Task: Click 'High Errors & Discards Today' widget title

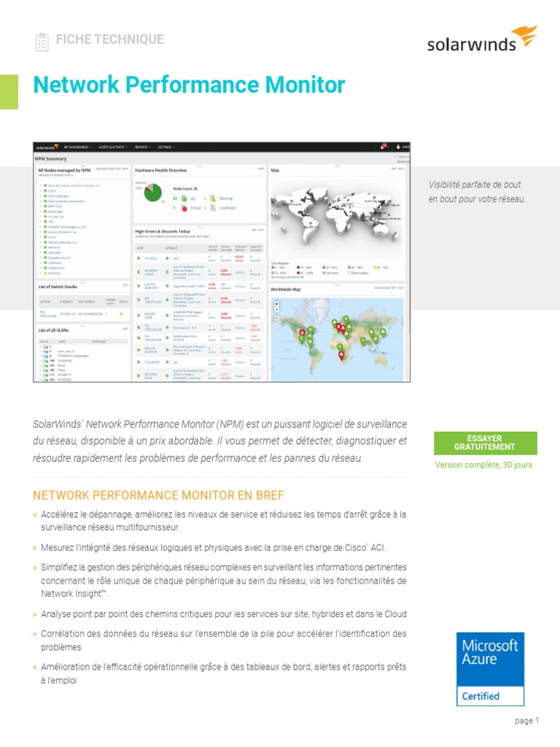Action: [x=163, y=231]
